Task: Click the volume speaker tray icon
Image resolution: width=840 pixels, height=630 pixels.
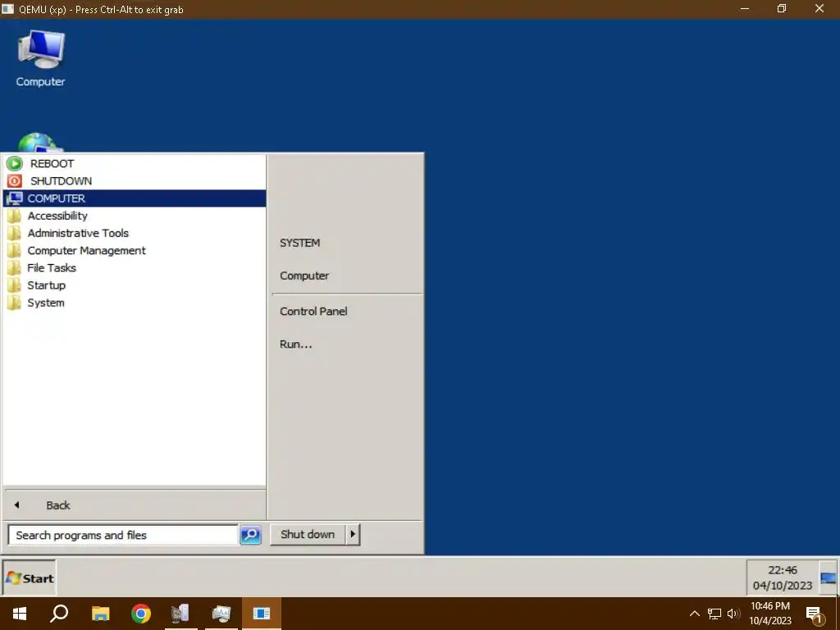Action: pyautogui.click(x=733, y=614)
